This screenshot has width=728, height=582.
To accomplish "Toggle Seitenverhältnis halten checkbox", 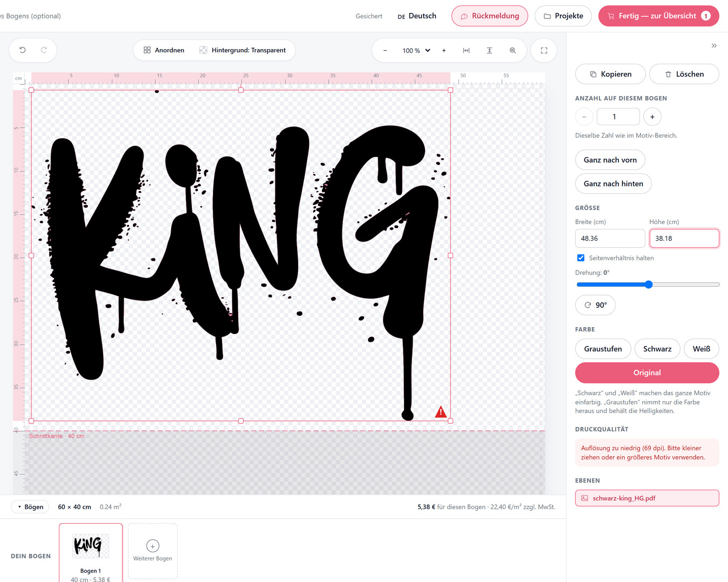I will [x=581, y=258].
